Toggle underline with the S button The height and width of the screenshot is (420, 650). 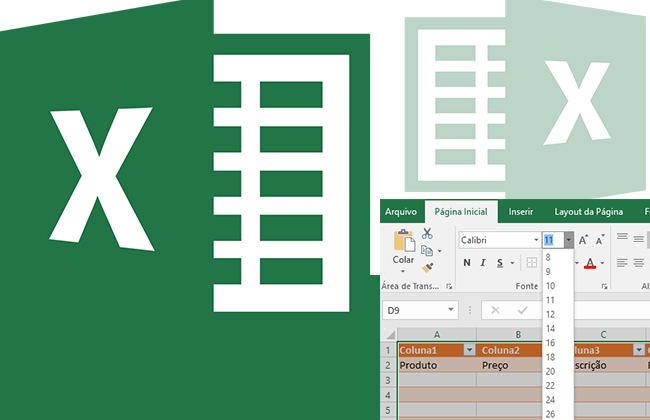(x=500, y=263)
